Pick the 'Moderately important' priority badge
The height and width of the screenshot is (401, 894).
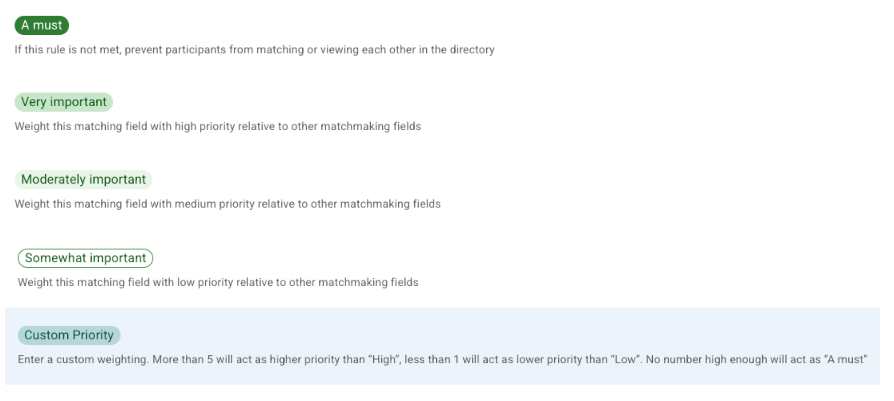point(83,180)
